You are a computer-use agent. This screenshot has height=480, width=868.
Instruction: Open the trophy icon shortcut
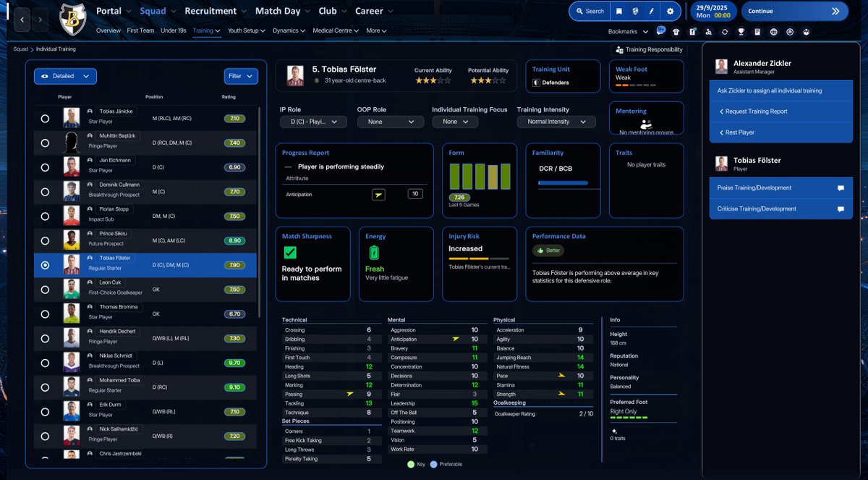(x=741, y=32)
